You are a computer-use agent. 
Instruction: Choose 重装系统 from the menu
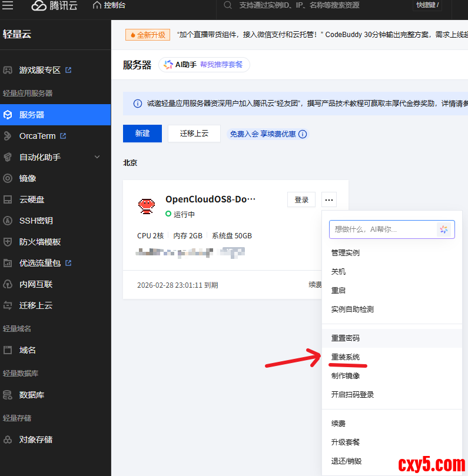point(392,357)
